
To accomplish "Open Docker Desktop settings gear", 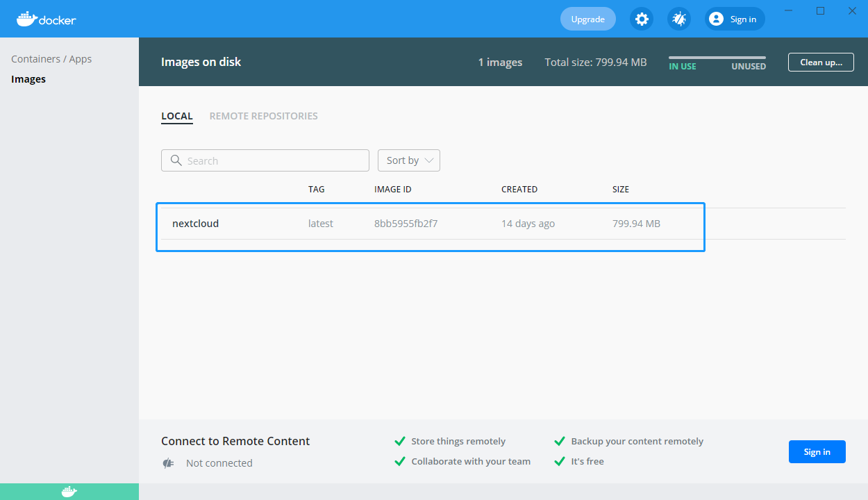I will (642, 19).
